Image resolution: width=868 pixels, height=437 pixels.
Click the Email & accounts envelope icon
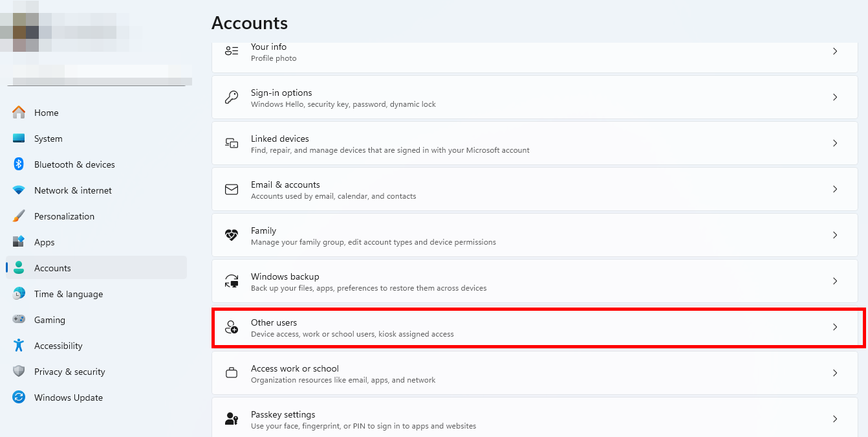(x=232, y=189)
